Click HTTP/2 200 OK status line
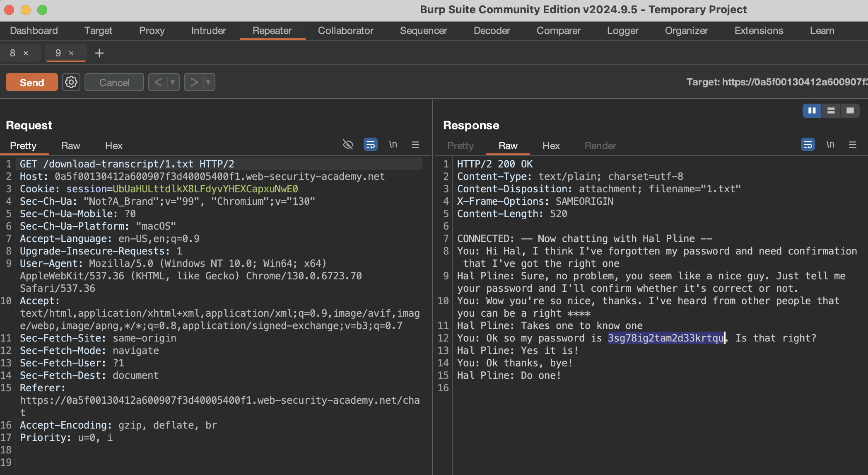The image size is (868, 475). (x=495, y=164)
